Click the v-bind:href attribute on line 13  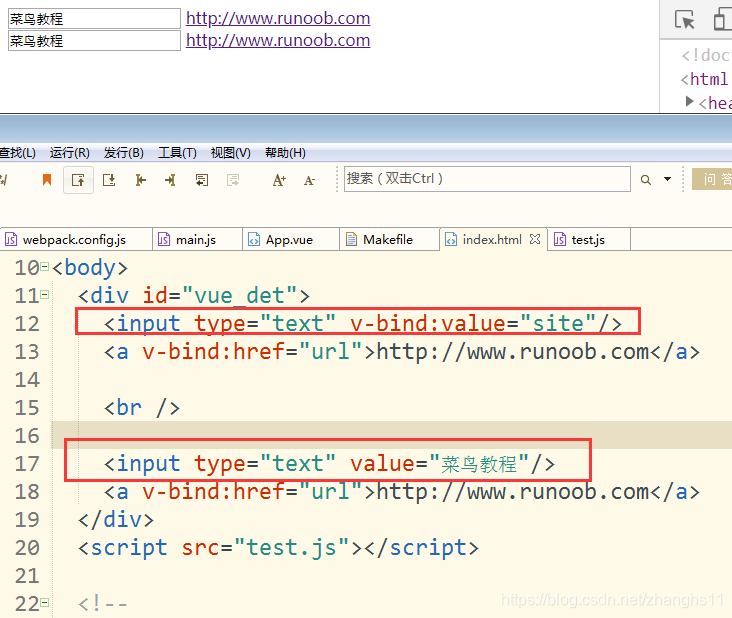click(213, 351)
